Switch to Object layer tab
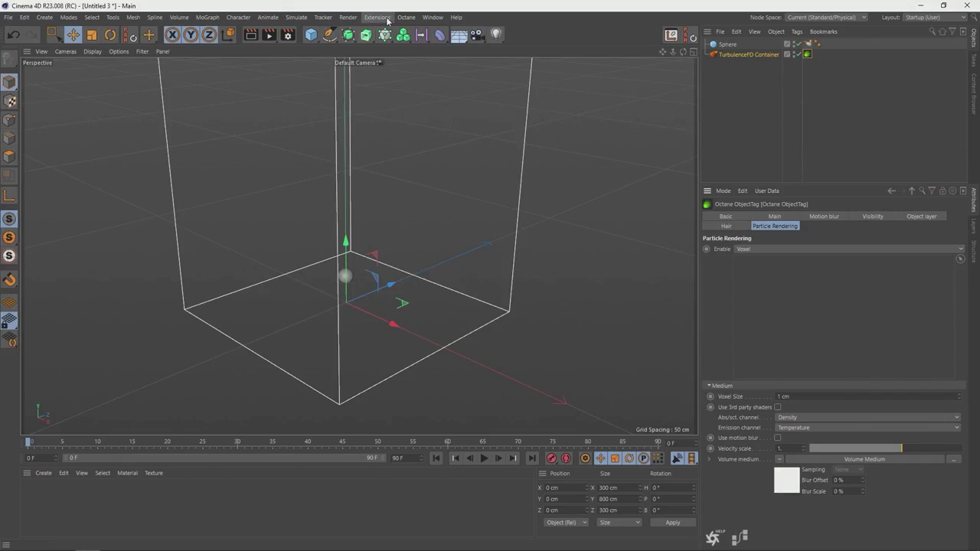980x551 pixels. click(x=922, y=217)
